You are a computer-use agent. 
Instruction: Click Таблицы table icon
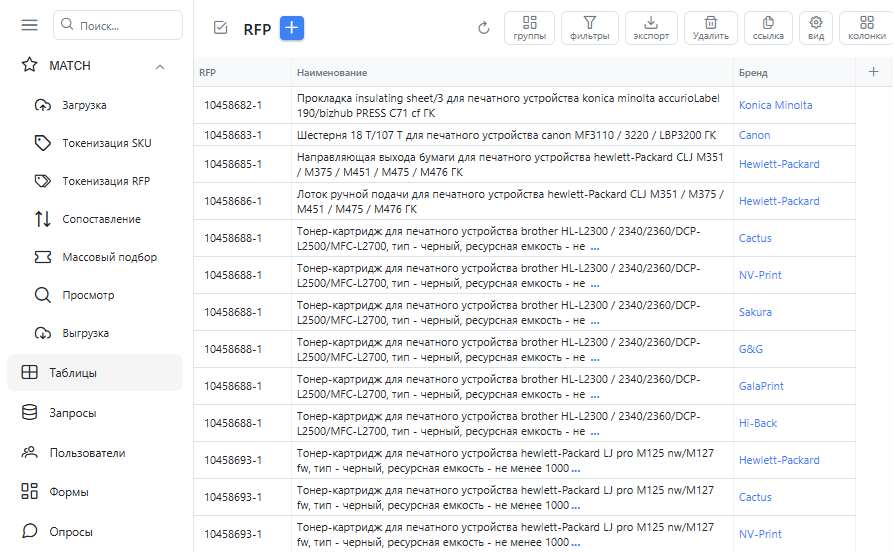[x=29, y=372]
